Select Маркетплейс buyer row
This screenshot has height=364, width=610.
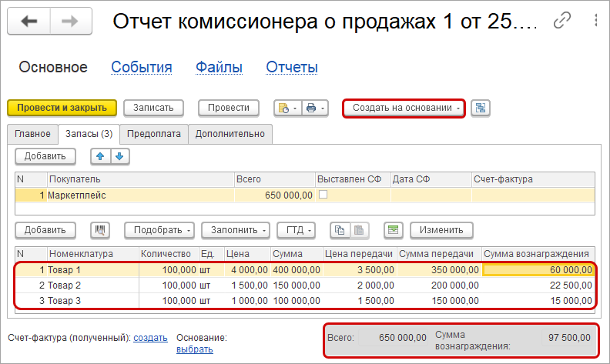click(305, 195)
